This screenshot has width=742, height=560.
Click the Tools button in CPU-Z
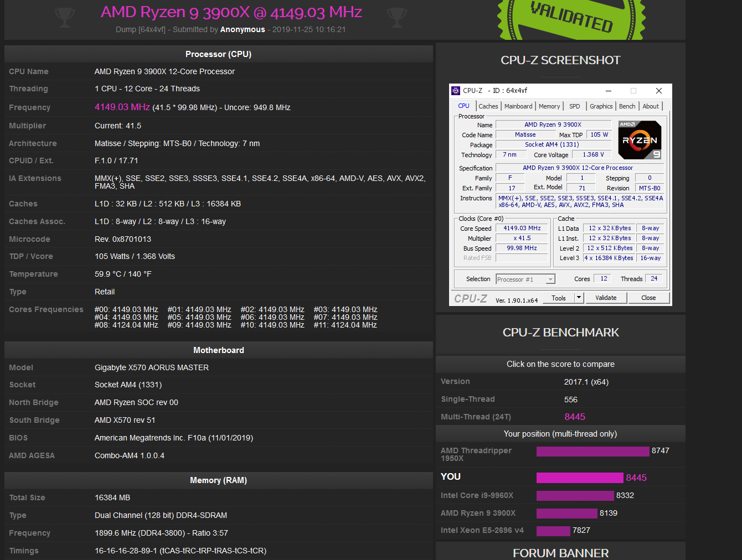pyautogui.click(x=559, y=298)
